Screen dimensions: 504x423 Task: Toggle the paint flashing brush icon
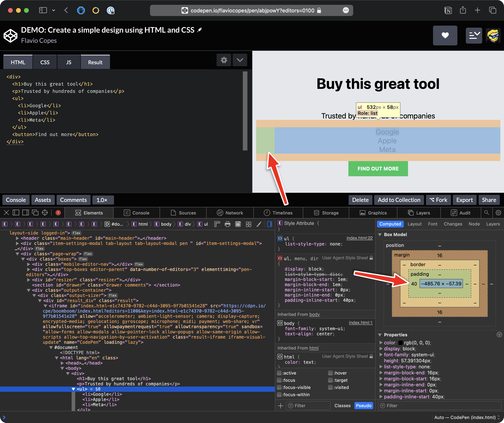(259, 224)
